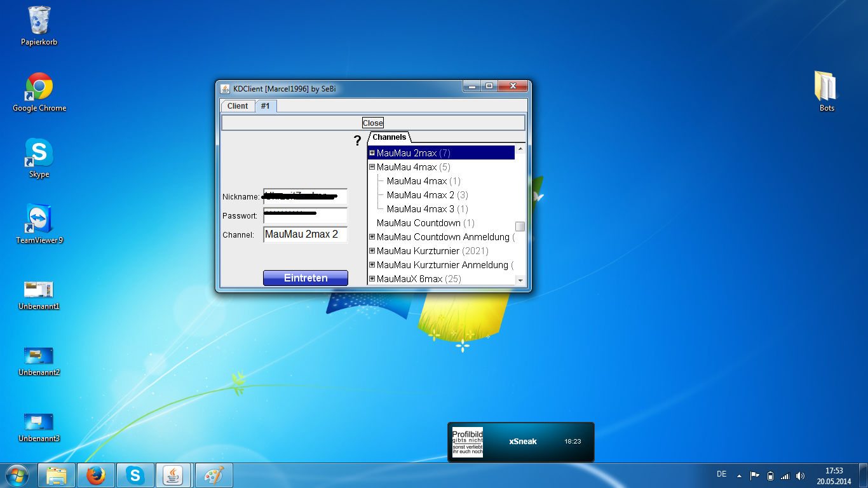
Task: Select the Channels tab
Action: [x=390, y=137]
